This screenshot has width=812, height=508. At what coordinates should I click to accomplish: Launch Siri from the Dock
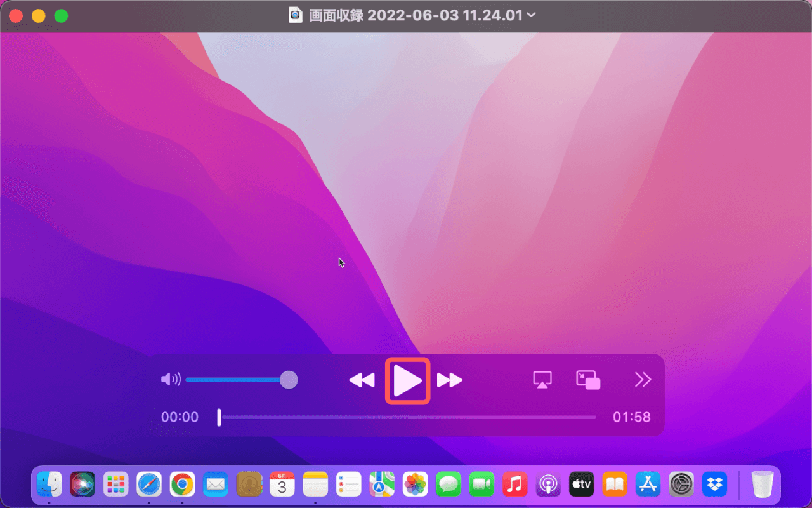pyautogui.click(x=82, y=485)
